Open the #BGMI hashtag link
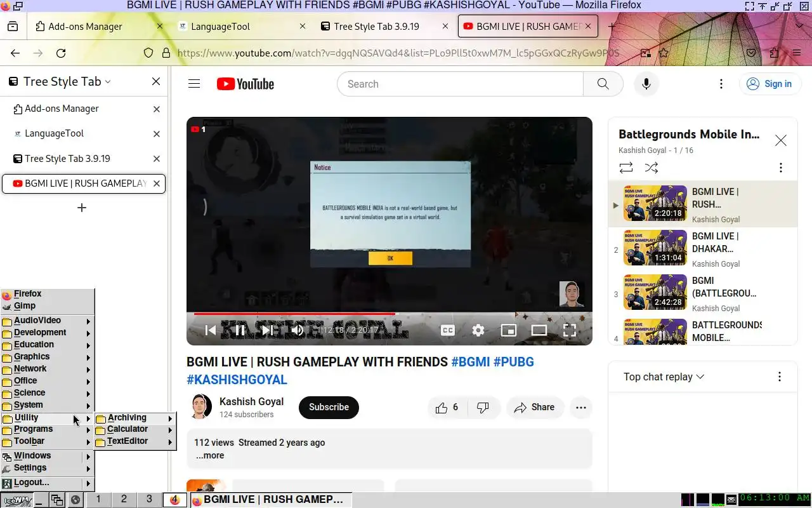Viewport: 812px width, 508px height. click(470, 362)
